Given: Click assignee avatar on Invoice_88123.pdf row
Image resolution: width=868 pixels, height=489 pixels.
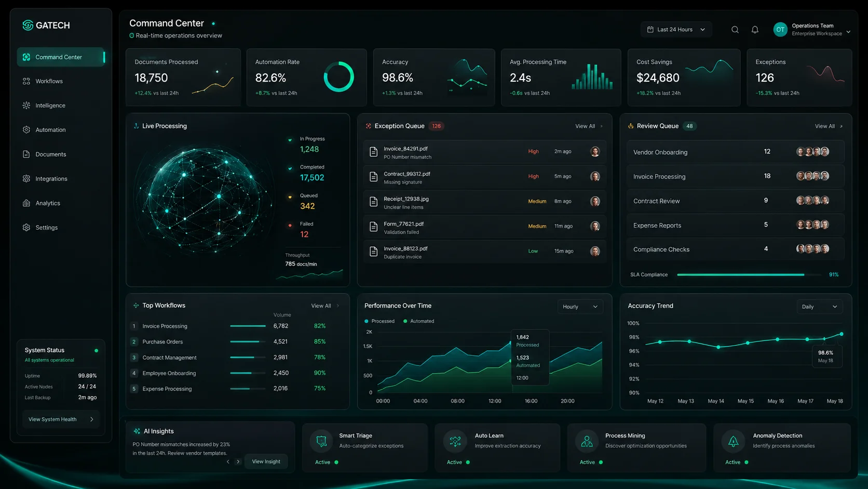Looking at the screenshot, I should (595, 251).
